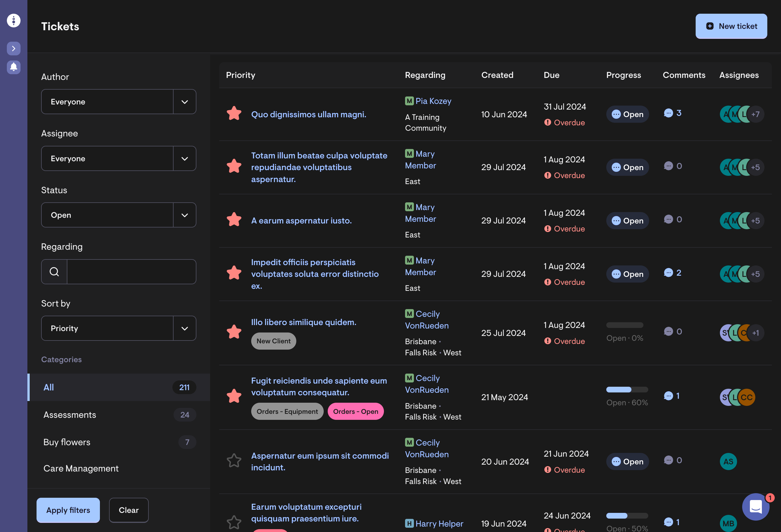Click the Orders - Open tag

[356, 411]
